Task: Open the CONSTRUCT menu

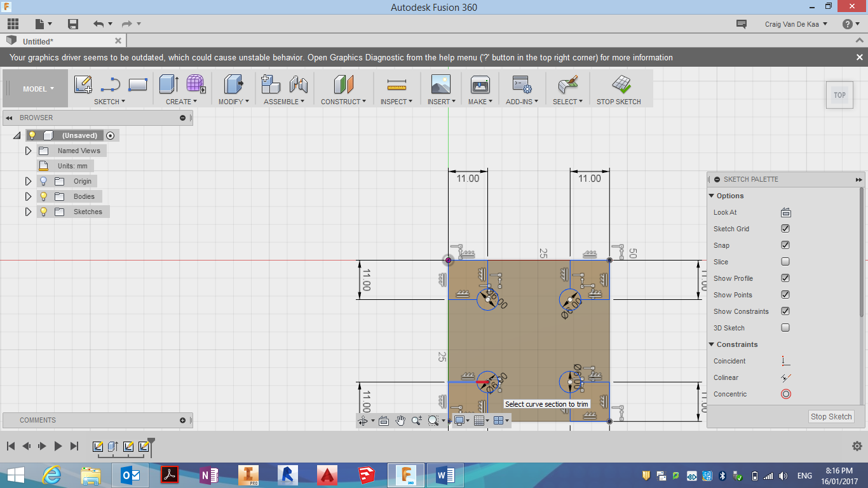Action: [x=343, y=102]
